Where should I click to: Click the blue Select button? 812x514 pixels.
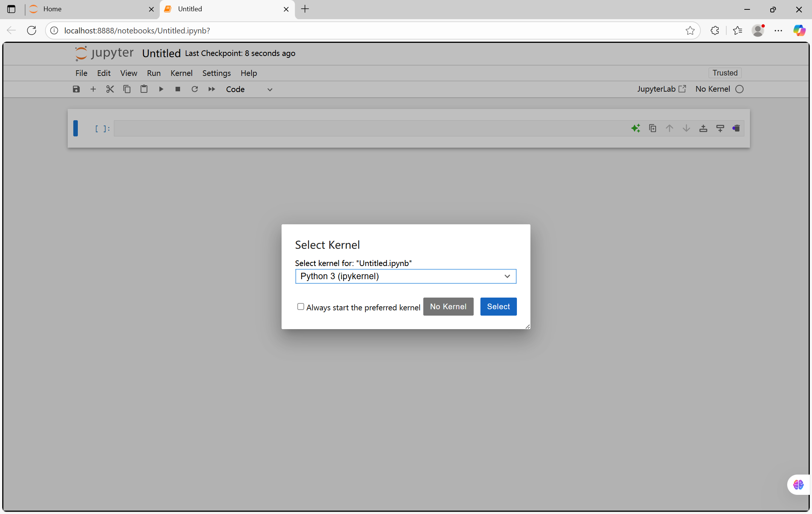tap(498, 307)
